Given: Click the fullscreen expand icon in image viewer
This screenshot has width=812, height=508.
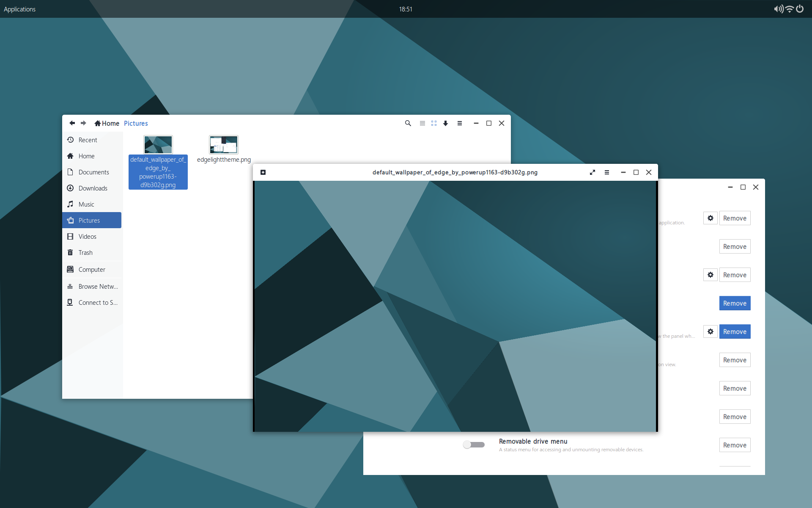Looking at the screenshot, I should pos(592,171).
